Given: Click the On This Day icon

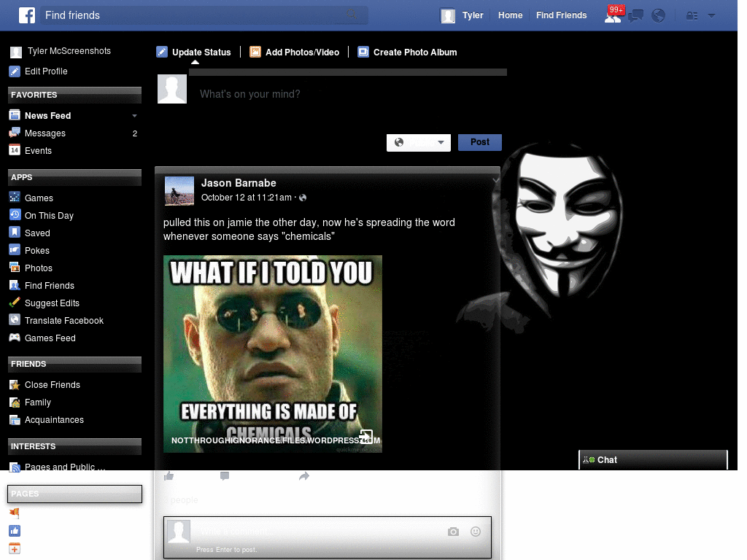Looking at the screenshot, I should 15,215.
